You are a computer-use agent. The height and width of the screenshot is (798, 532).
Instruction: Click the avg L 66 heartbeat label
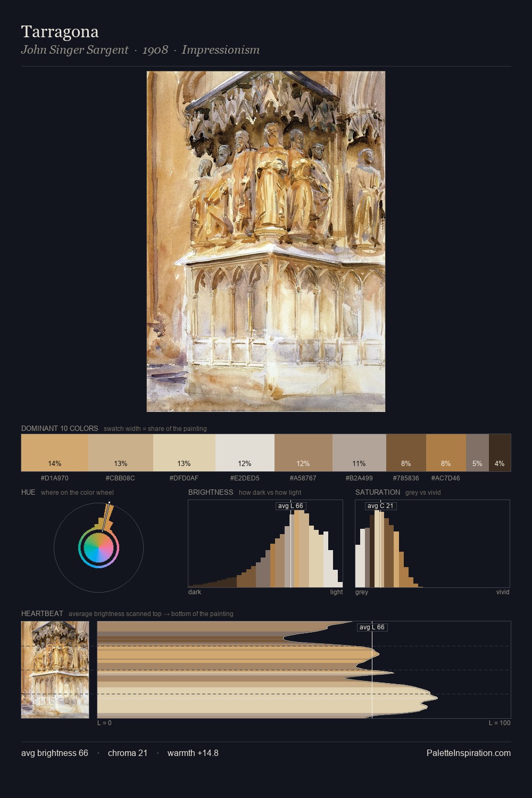point(372,627)
